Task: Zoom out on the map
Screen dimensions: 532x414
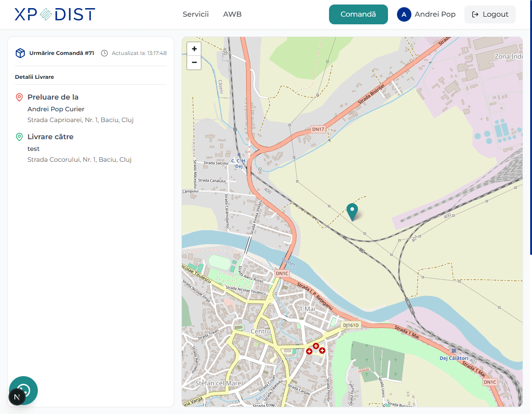Action: (194, 63)
